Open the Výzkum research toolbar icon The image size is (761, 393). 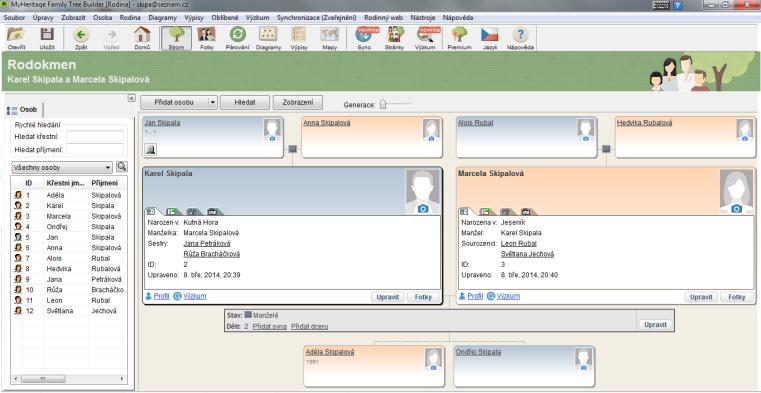[x=426, y=38]
